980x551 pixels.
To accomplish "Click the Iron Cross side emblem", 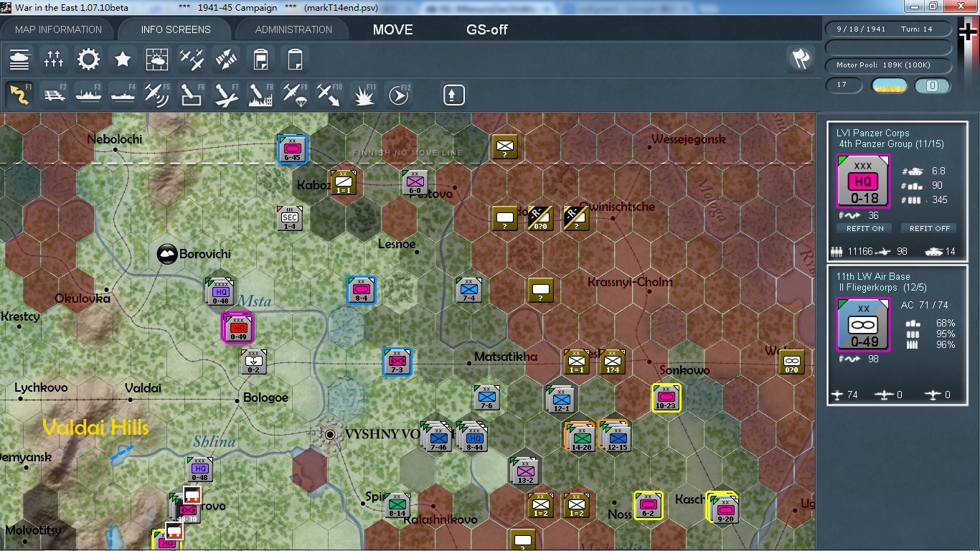I will pos(969,33).
